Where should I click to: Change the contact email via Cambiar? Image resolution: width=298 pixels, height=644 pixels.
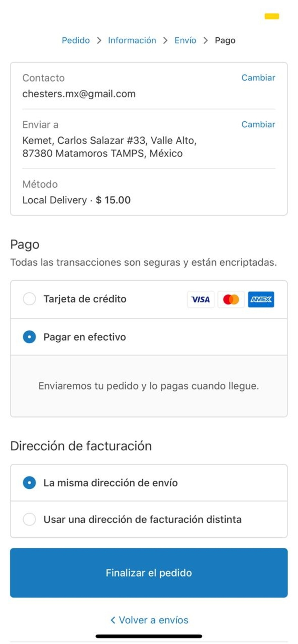click(x=258, y=78)
